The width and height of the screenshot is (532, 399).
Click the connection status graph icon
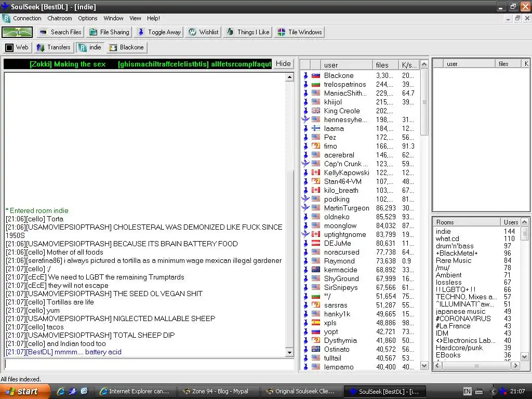[x=17, y=32]
